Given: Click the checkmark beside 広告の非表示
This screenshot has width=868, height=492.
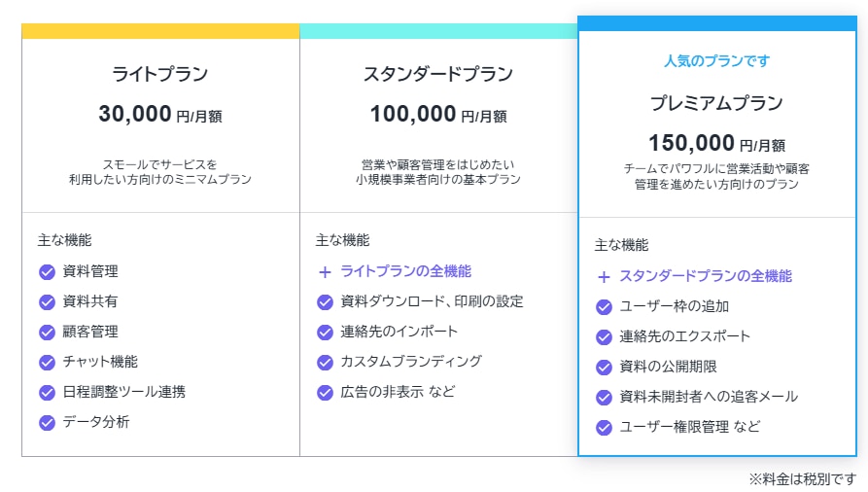Looking at the screenshot, I should [x=325, y=392].
